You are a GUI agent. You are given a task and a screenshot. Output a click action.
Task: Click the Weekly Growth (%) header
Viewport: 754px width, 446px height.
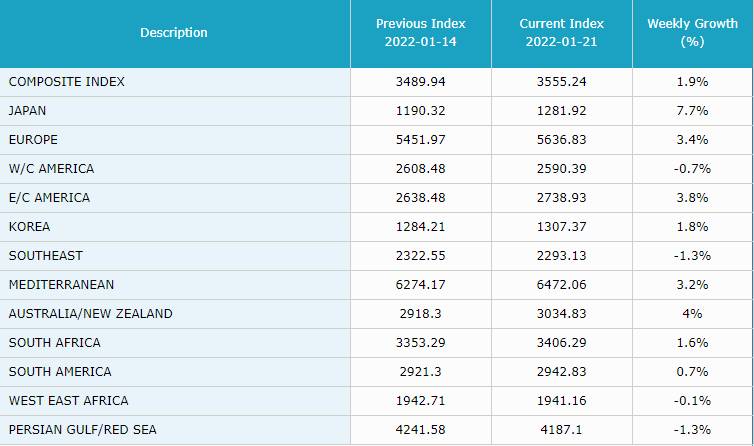click(692, 33)
